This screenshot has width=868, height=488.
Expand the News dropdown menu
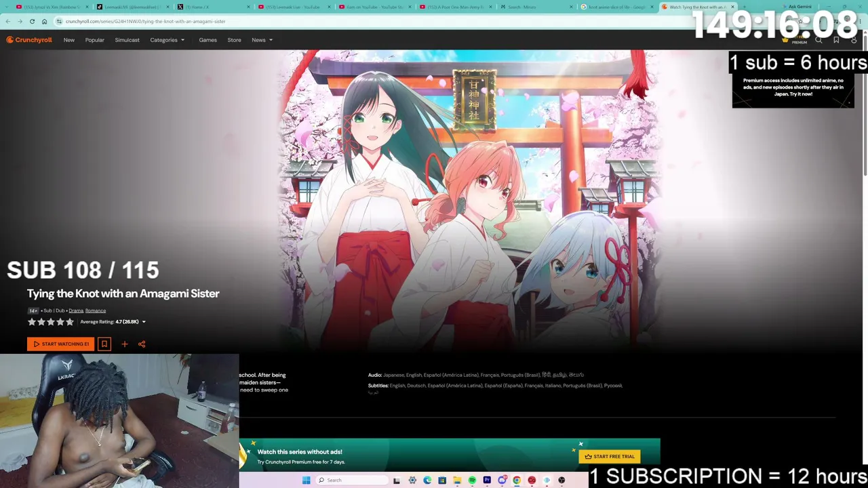(262, 40)
